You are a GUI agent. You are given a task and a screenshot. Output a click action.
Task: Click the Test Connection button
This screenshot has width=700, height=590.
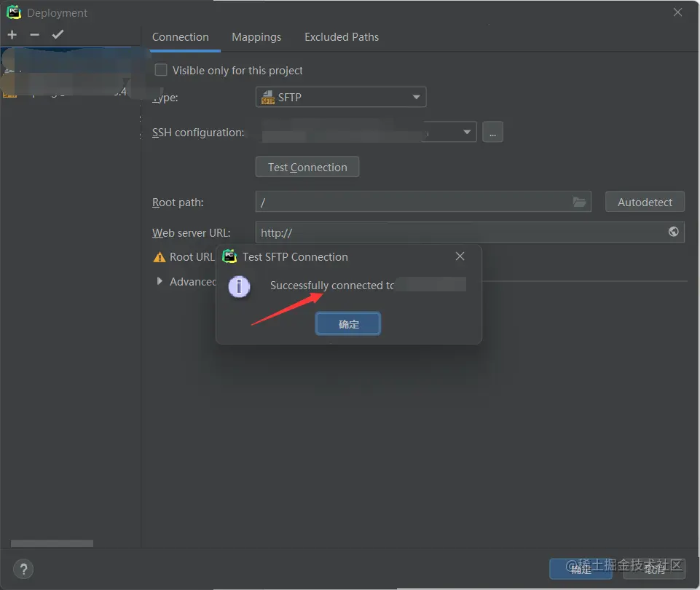[x=307, y=167]
